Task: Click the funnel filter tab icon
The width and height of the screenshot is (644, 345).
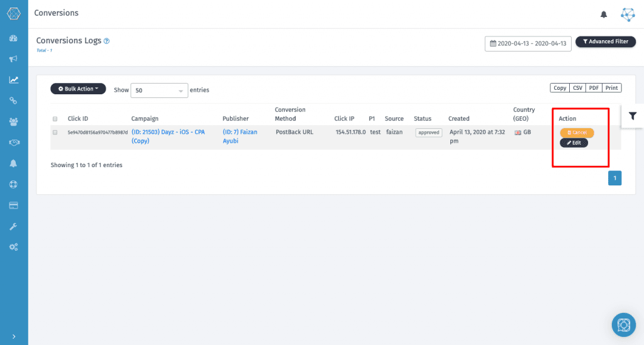Action: [632, 116]
